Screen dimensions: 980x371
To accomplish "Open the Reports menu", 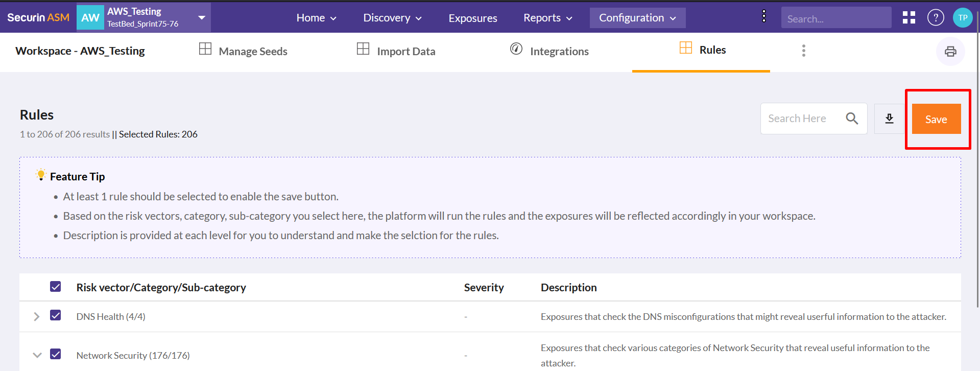I will pos(547,18).
